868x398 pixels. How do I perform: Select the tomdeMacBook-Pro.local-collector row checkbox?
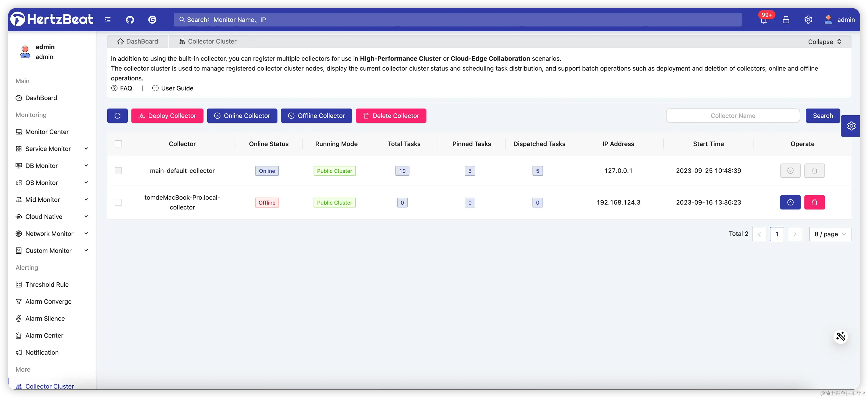(118, 202)
